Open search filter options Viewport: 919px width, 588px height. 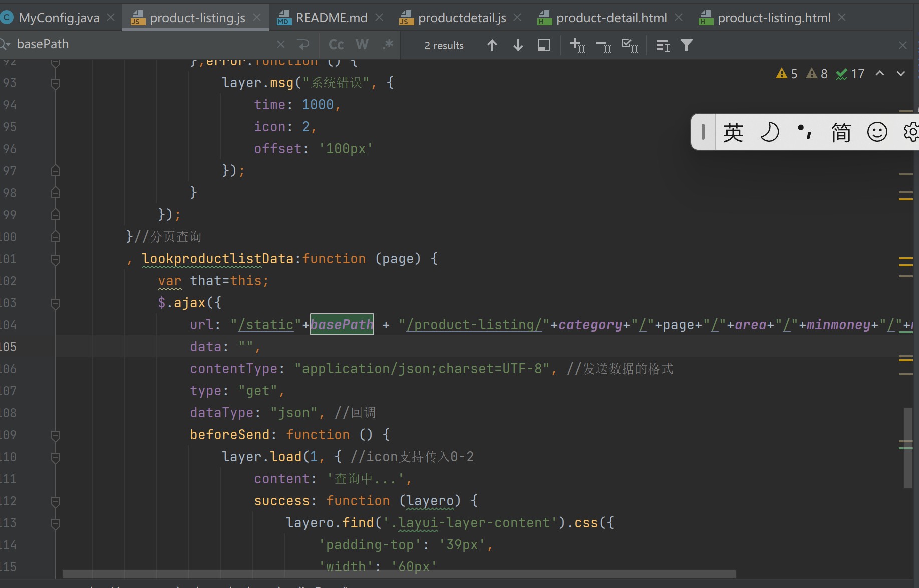[687, 45]
